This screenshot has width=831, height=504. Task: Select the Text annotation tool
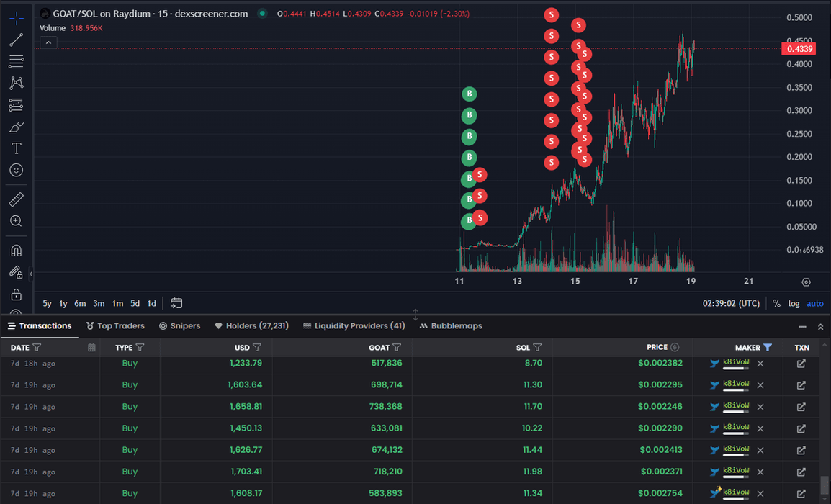16,148
